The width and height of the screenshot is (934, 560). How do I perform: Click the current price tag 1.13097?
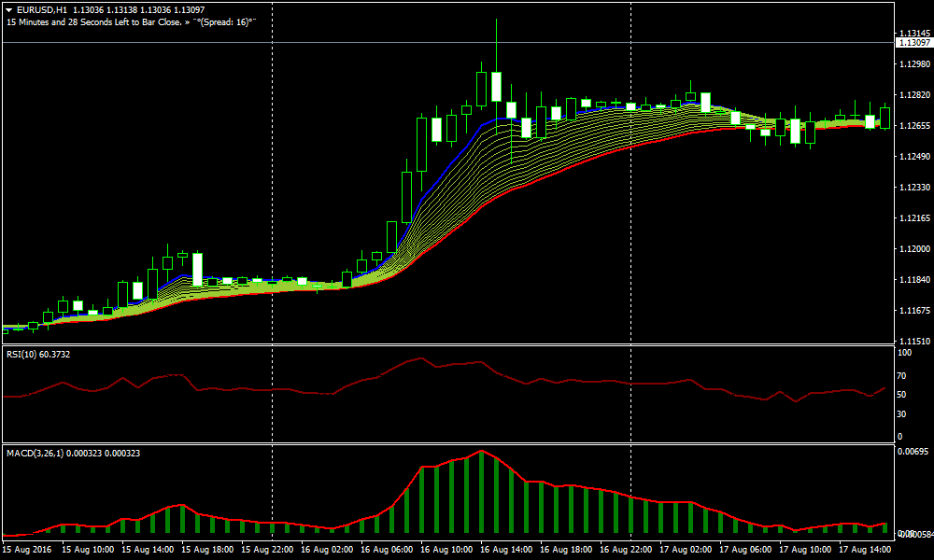click(x=913, y=43)
